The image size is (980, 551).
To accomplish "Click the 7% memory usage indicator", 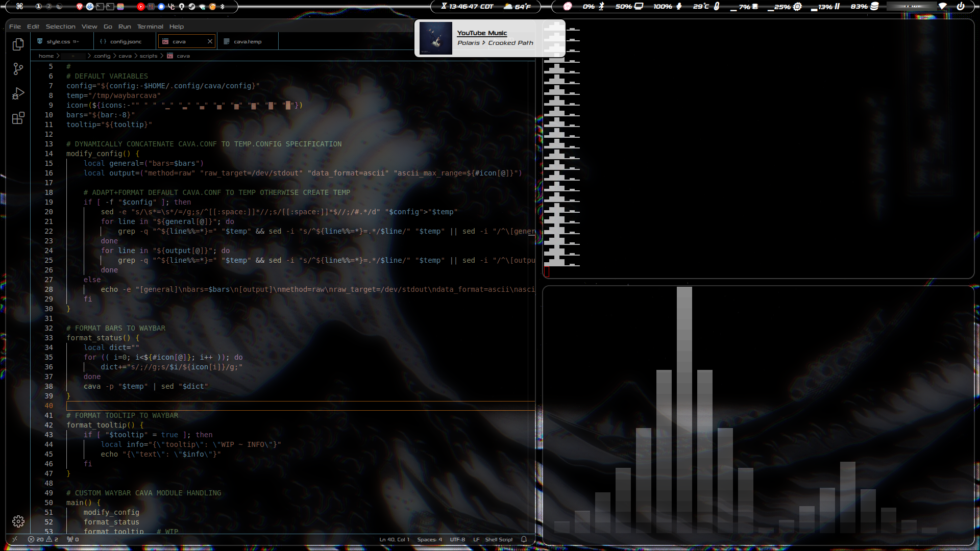I will (744, 7).
